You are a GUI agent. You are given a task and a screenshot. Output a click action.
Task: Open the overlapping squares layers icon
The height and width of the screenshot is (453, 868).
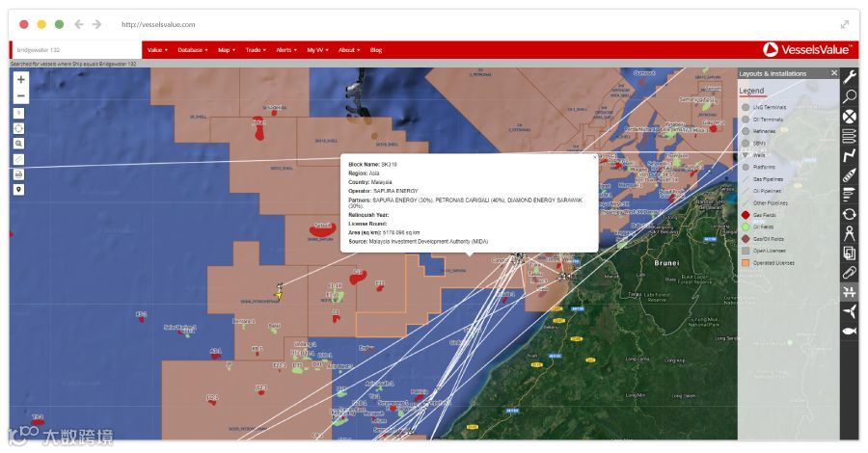849,253
